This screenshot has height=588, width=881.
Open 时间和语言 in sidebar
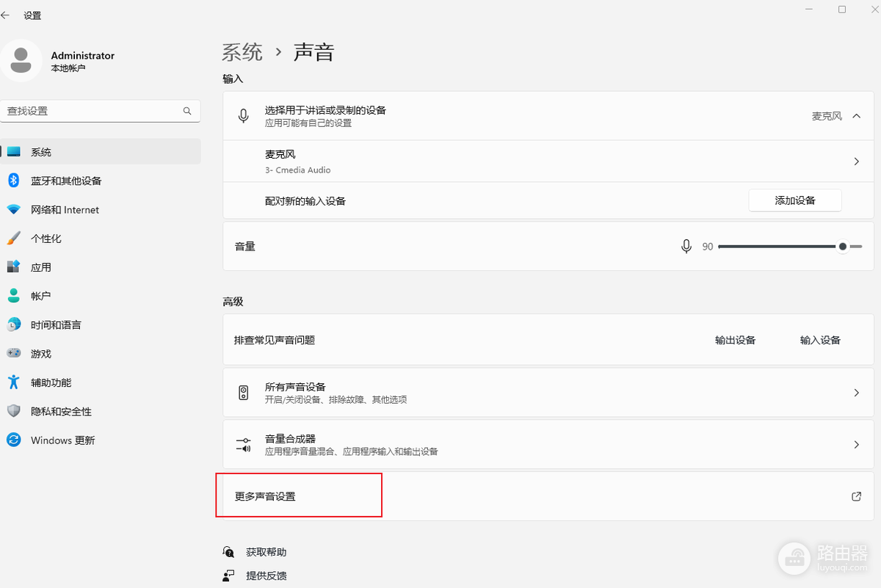101,324
